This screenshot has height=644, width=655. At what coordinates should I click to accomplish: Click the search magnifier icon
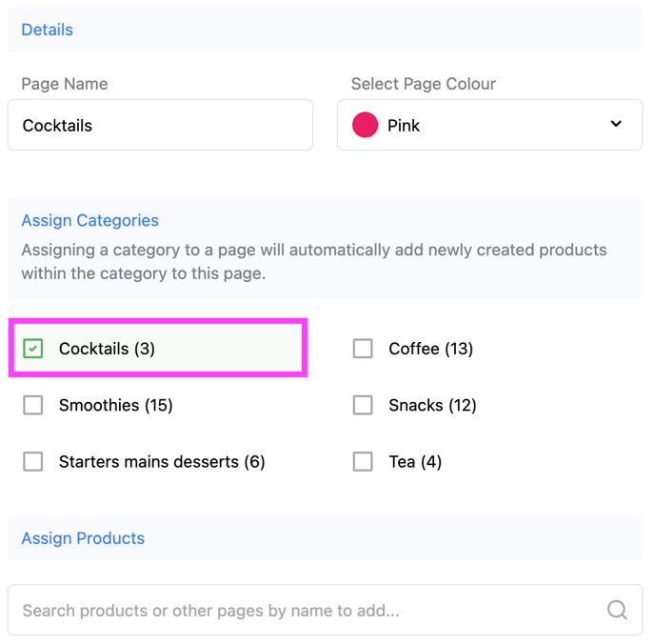617,611
